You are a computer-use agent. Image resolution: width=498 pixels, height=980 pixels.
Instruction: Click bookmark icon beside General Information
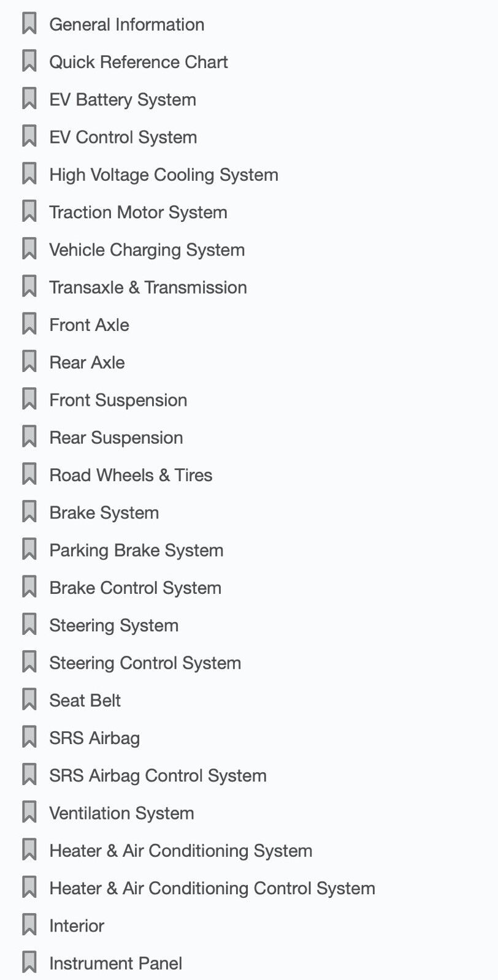(x=29, y=24)
